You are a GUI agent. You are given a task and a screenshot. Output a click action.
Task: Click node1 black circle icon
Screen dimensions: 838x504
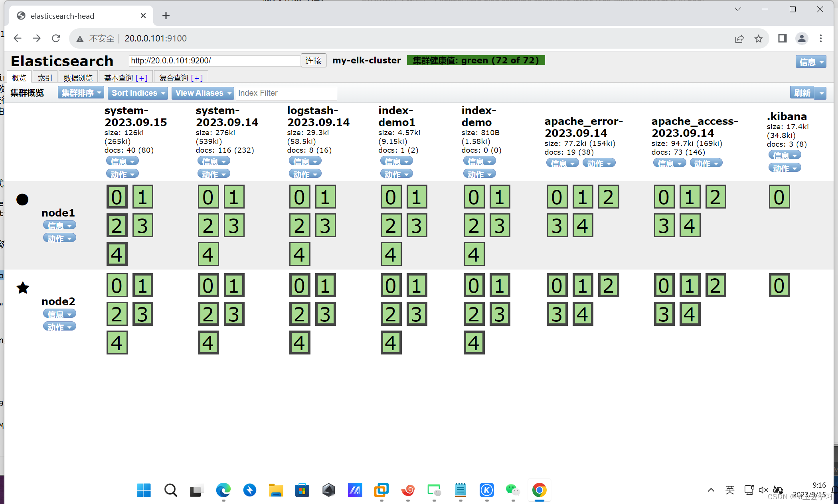[22, 199]
